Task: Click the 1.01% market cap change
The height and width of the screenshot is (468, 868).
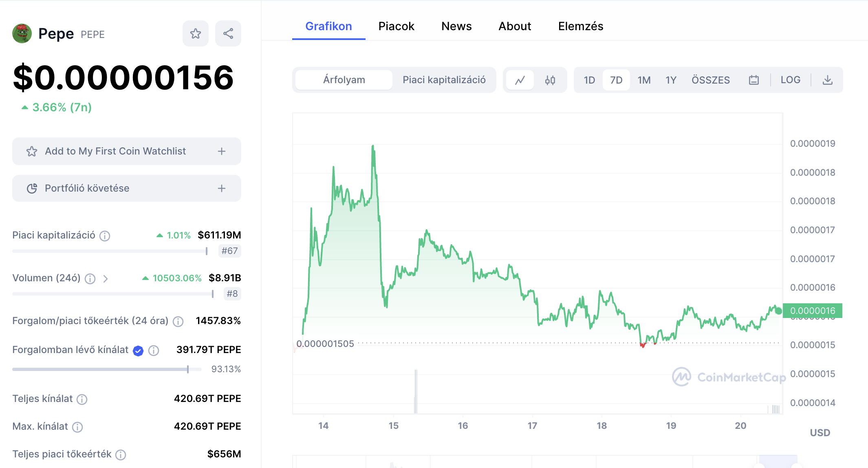Action: 174,235
